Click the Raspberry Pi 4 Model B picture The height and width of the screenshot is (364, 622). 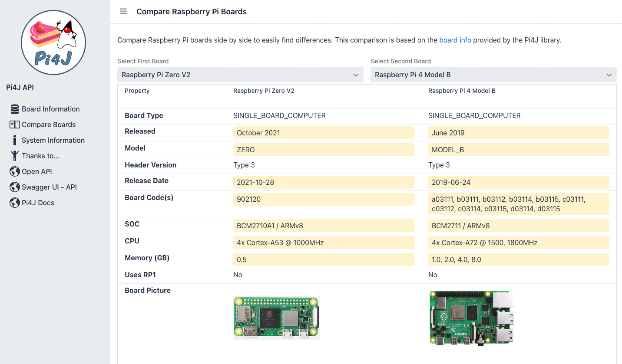(x=472, y=318)
